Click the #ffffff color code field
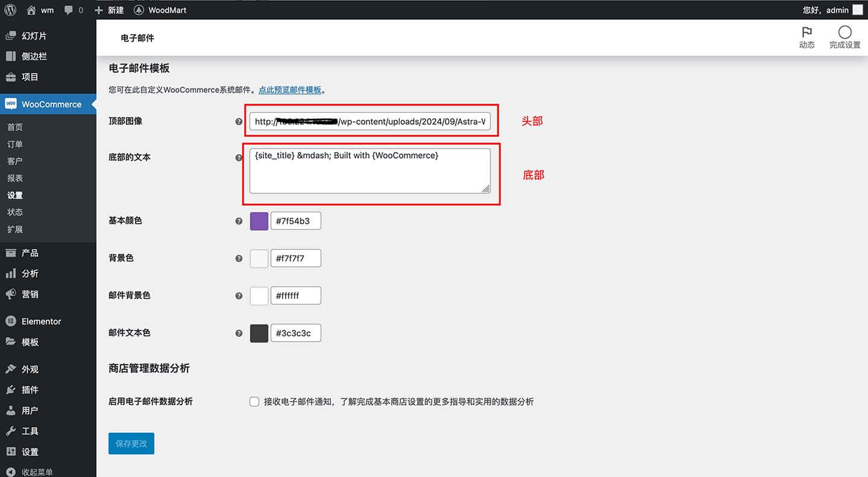Image resolution: width=868 pixels, height=477 pixels. tap(296, 295)
